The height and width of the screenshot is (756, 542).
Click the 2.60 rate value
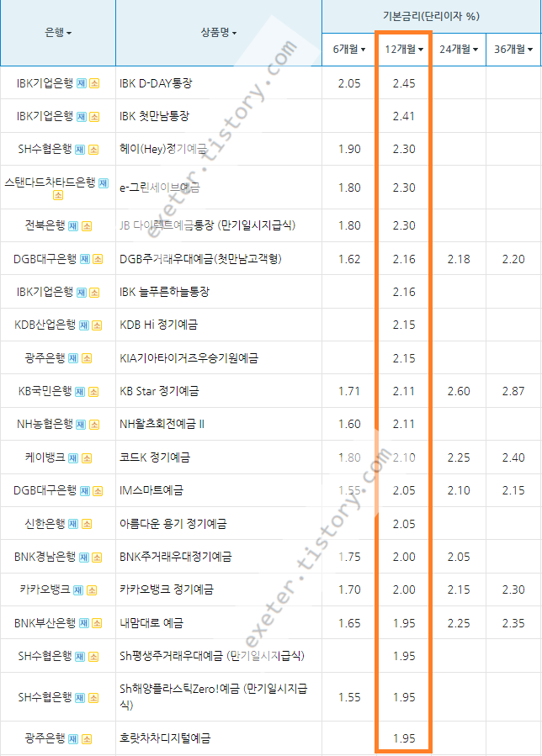coord(459,391)
